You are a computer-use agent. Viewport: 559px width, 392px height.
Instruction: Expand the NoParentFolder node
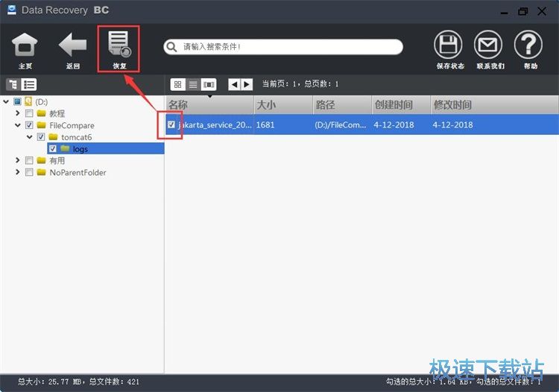click(x=18, y=171)
